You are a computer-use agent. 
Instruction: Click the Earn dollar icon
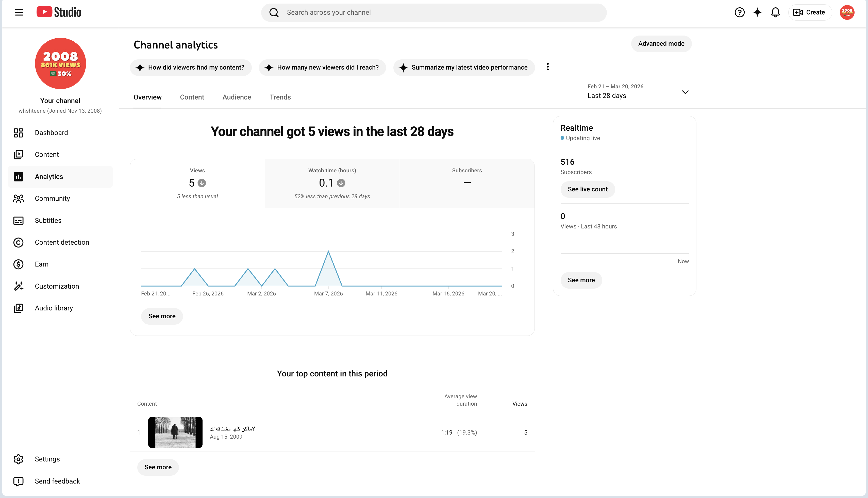[19, 264]
